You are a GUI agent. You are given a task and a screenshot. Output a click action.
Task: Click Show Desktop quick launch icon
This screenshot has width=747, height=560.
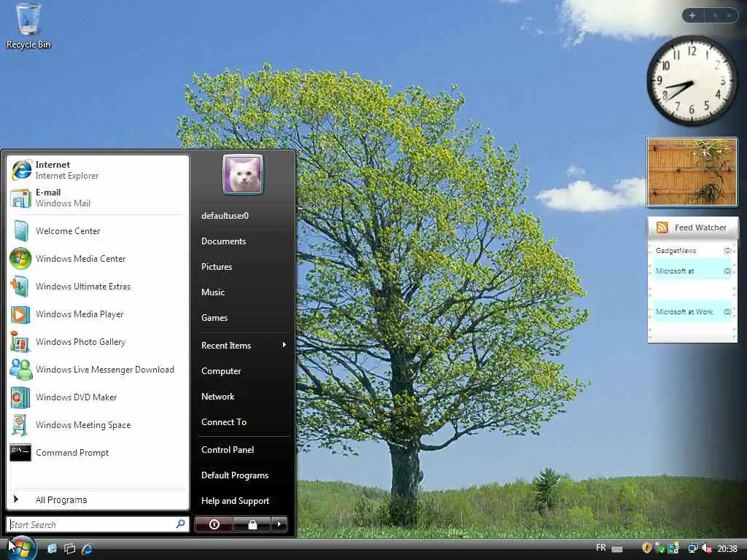point(52,548)
